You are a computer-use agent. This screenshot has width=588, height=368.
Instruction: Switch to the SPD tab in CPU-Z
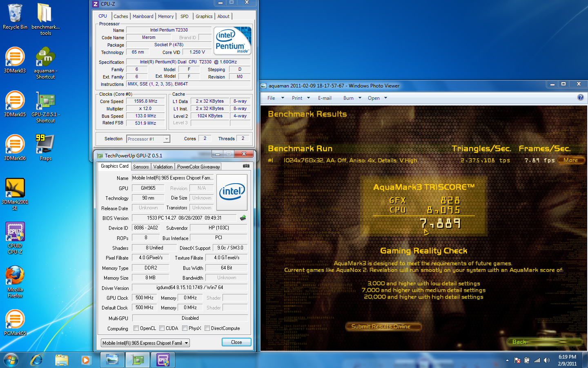(x=185, y=16)
